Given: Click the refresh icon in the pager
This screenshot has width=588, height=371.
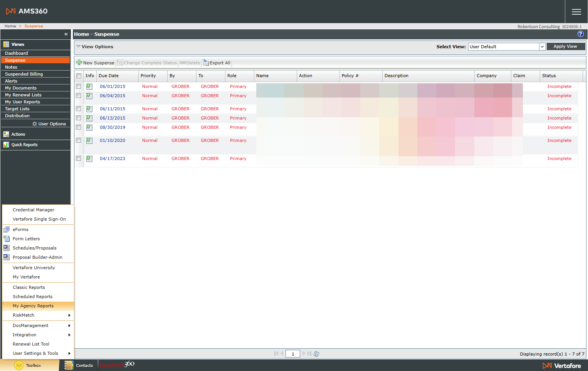Looking at the screenshot, I should (x=316, y=354).
